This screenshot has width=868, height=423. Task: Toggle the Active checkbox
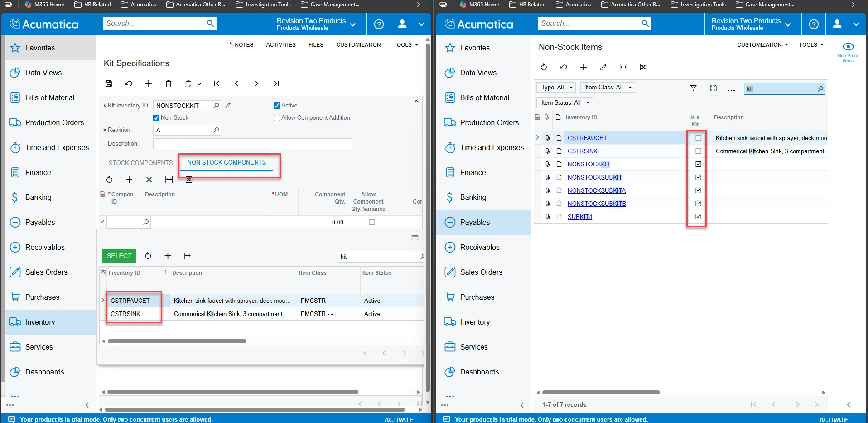277,106
